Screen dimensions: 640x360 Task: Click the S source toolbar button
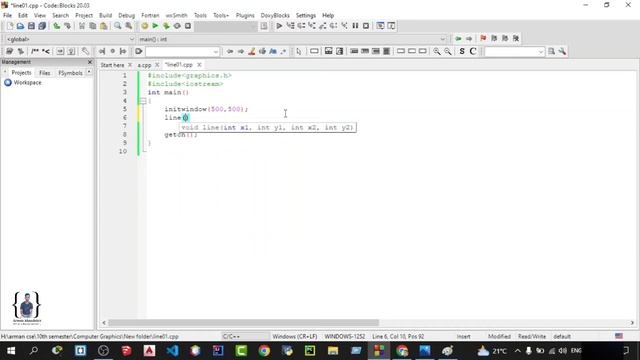click(x=462, y=51)
